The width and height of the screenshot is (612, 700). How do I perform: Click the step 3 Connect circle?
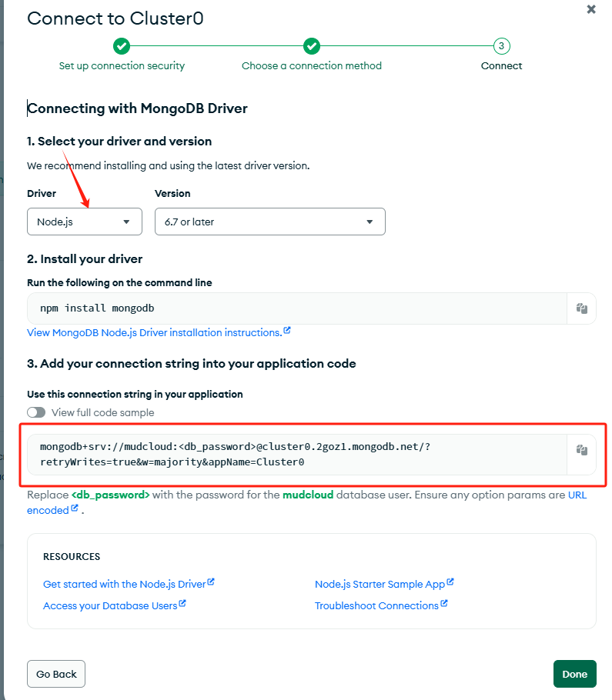(x=502, y=46)
